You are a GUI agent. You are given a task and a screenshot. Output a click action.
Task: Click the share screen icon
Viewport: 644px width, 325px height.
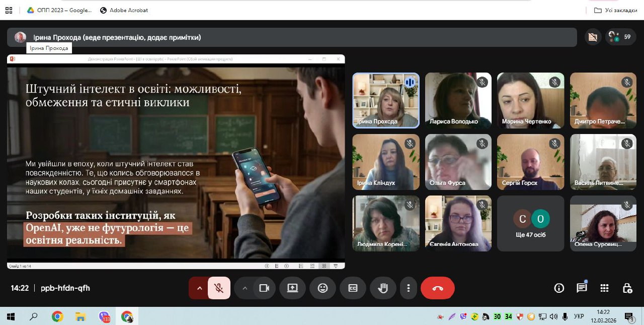293,288
